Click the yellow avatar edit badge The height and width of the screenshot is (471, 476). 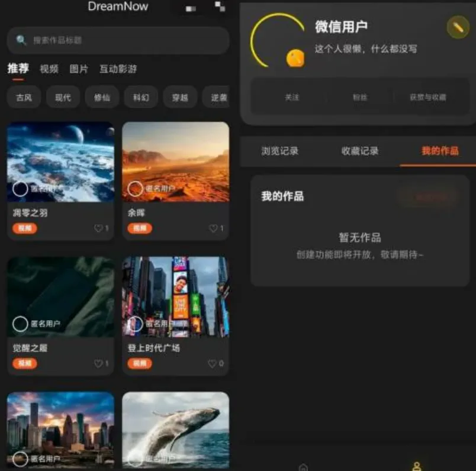[295, 58]
